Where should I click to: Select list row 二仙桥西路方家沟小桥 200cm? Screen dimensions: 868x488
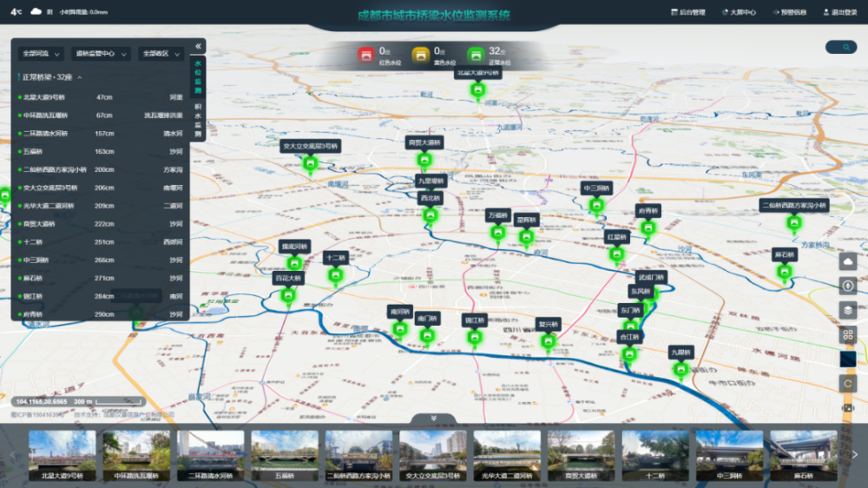pos(100,169)
